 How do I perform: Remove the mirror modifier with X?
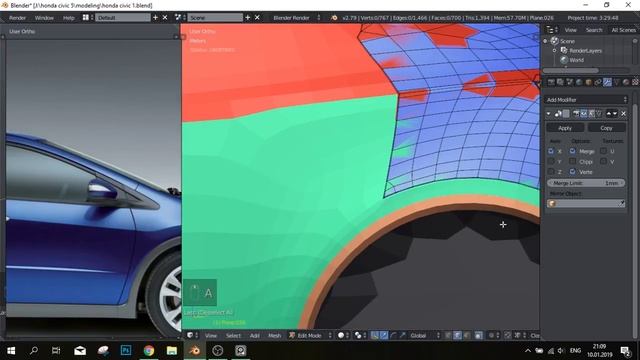[624, 114]
